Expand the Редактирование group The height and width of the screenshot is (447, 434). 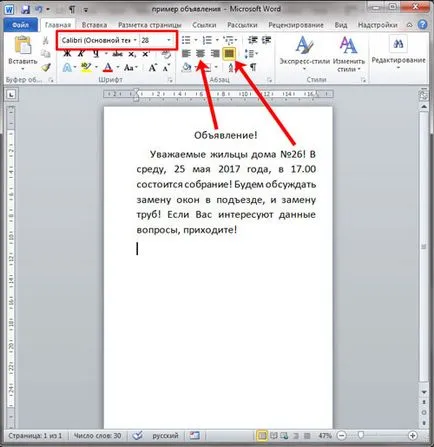tap(398, 52)
